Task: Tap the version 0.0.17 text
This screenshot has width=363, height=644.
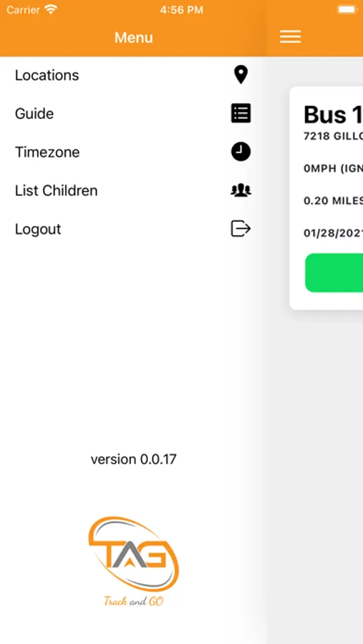Action: (134, 459)
